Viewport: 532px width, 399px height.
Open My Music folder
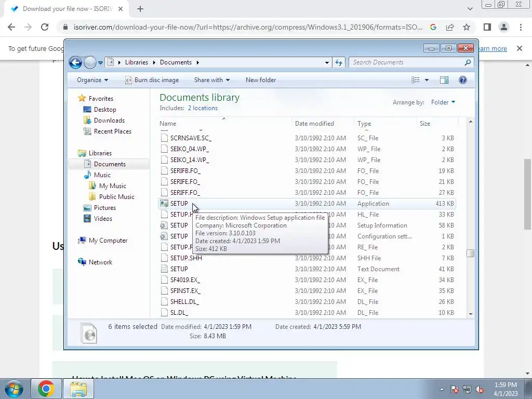[x=112, y=186]
